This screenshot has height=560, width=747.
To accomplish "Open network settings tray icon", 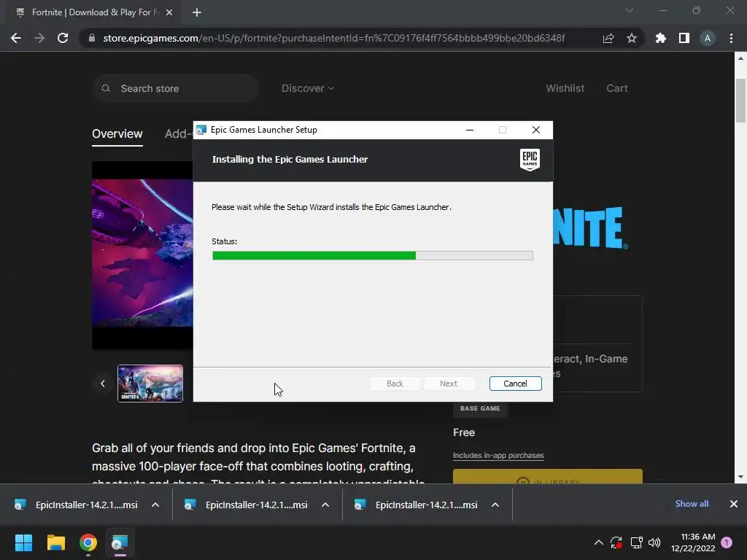I will pos(636,542).
